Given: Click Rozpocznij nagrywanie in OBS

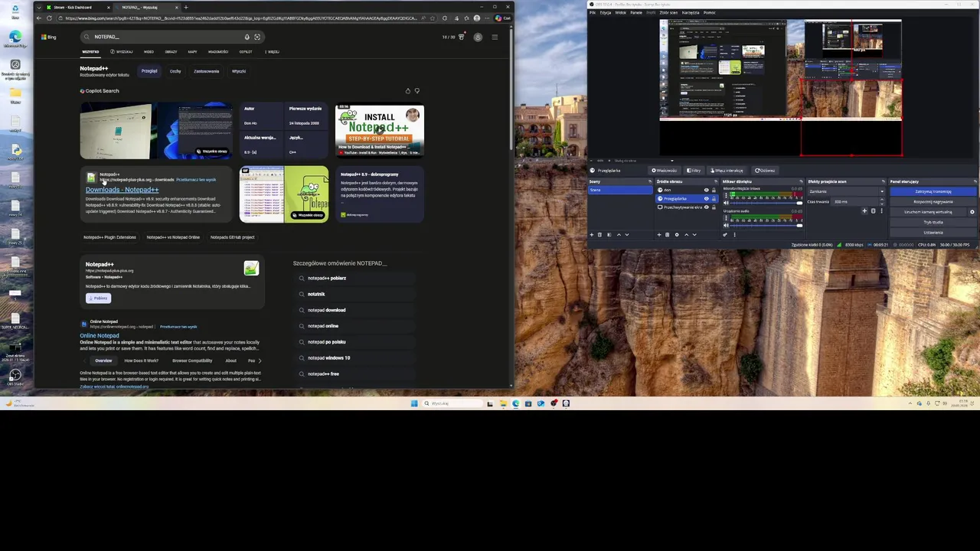Looking at the screenshot, I should [x=933, y=202].
